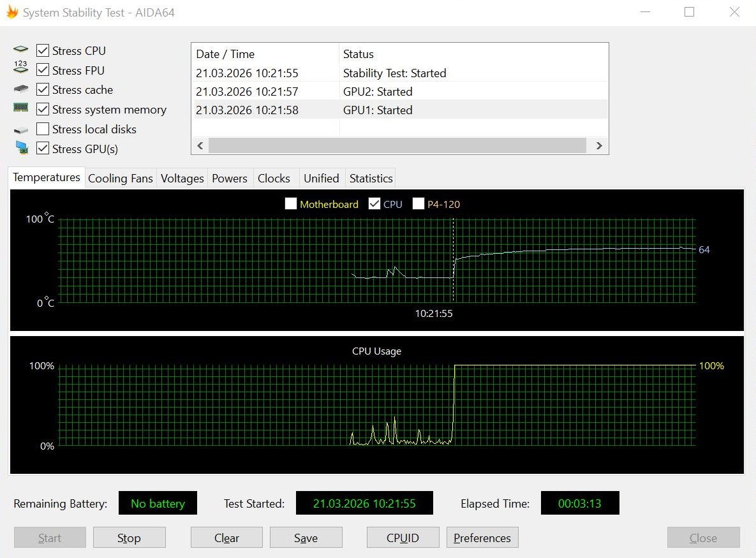This screenshot has height=558, width=756.
Task: Hide the CPU temperature graph line
Action: point(374,204)
